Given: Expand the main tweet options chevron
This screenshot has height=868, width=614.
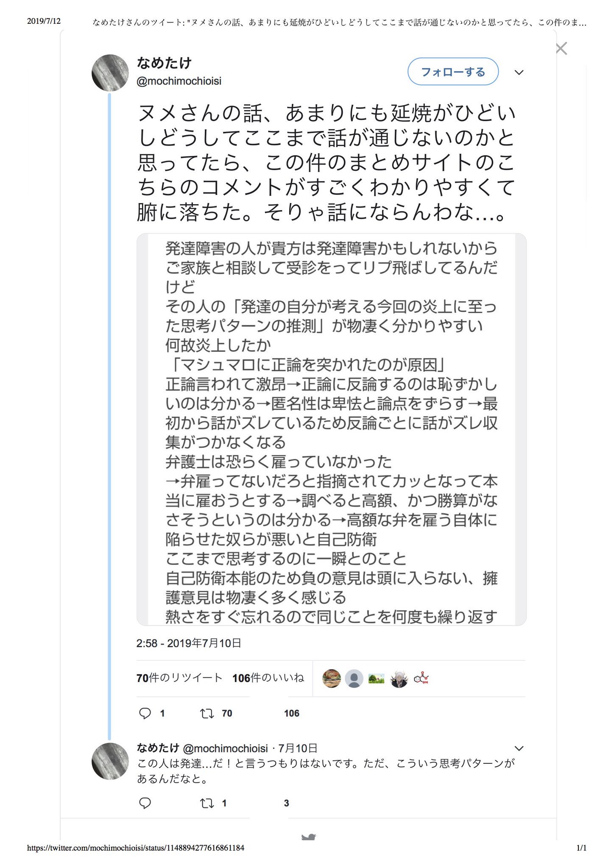Looking at the screenshot, I should 519,72.
